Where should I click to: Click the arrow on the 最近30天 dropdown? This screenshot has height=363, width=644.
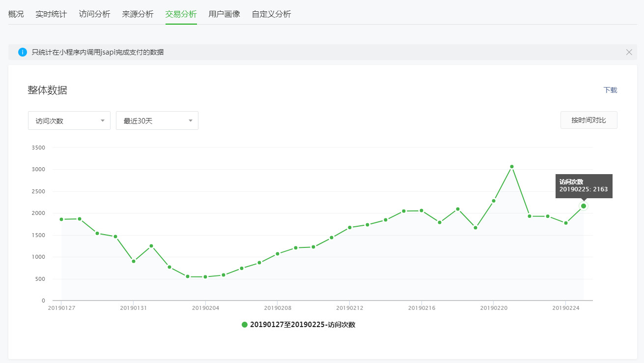pyautogui.click(x=190, y=121)
